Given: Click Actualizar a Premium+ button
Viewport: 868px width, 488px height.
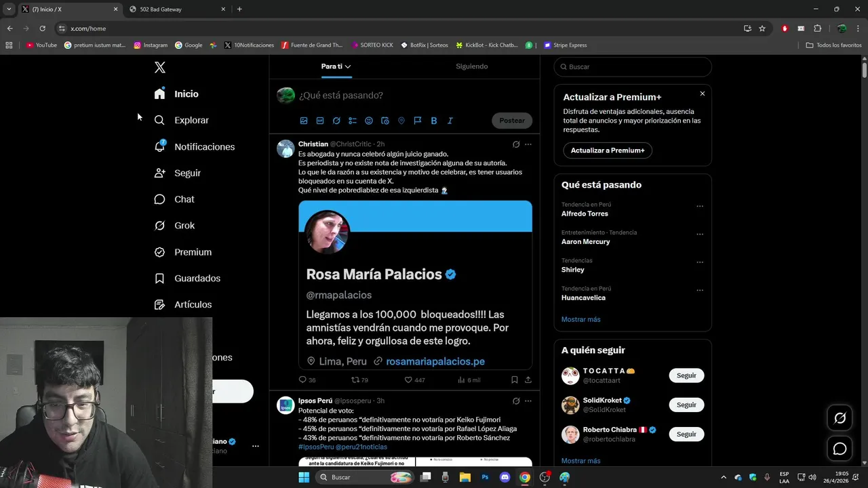Looking at the screenshot, I should [608, 150].
